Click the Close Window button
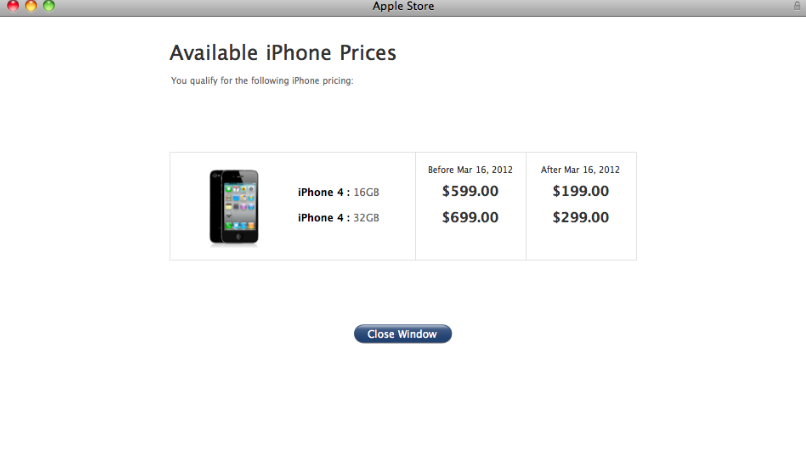This screenshot has width=806, height=467. [x=402, y=334]
